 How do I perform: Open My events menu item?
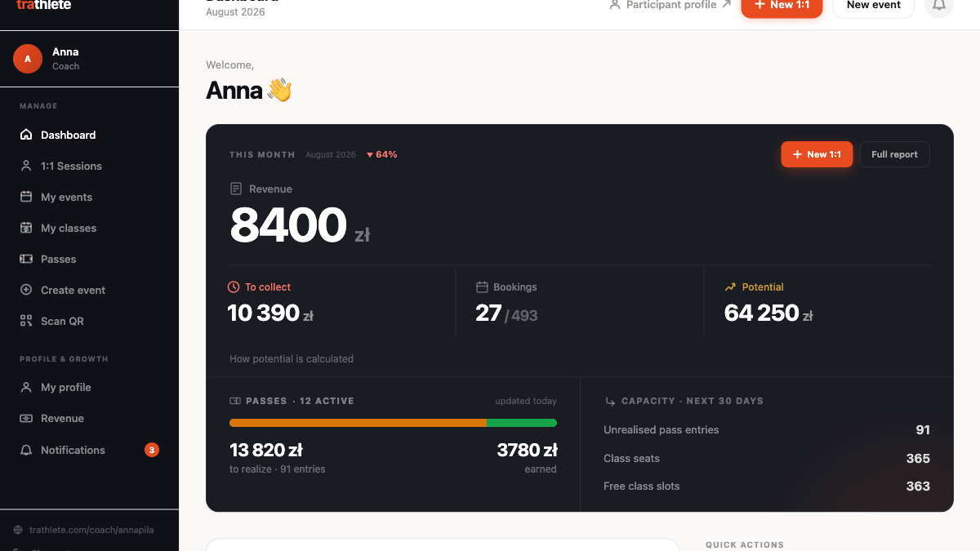(89, 197)
